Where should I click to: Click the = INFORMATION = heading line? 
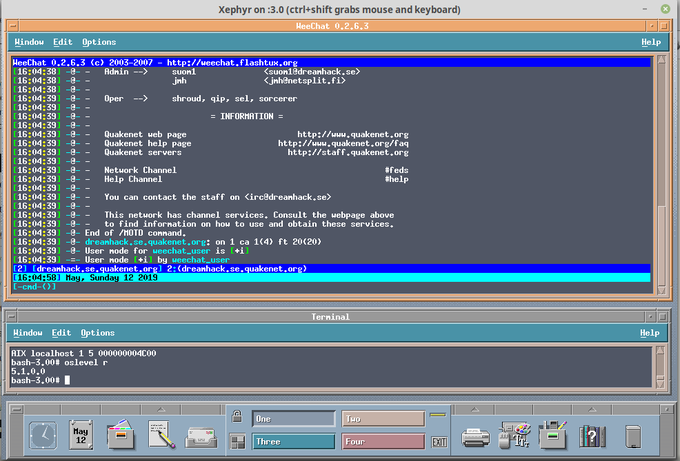247,117
